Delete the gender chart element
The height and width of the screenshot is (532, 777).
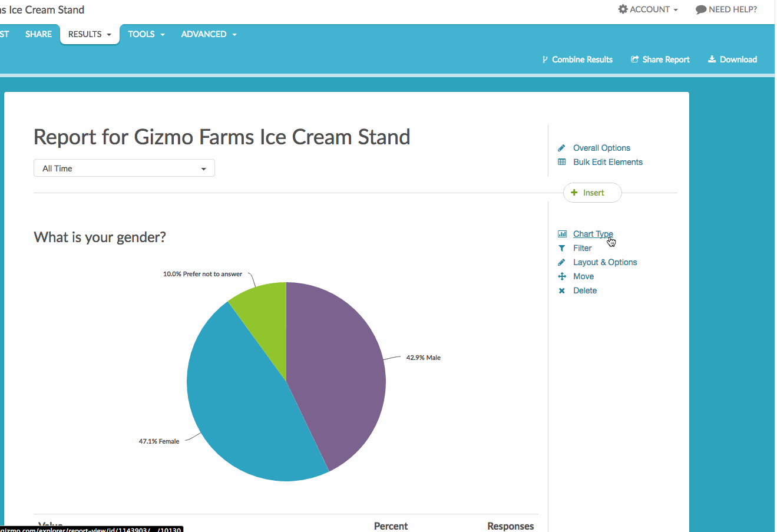point(585,290)
